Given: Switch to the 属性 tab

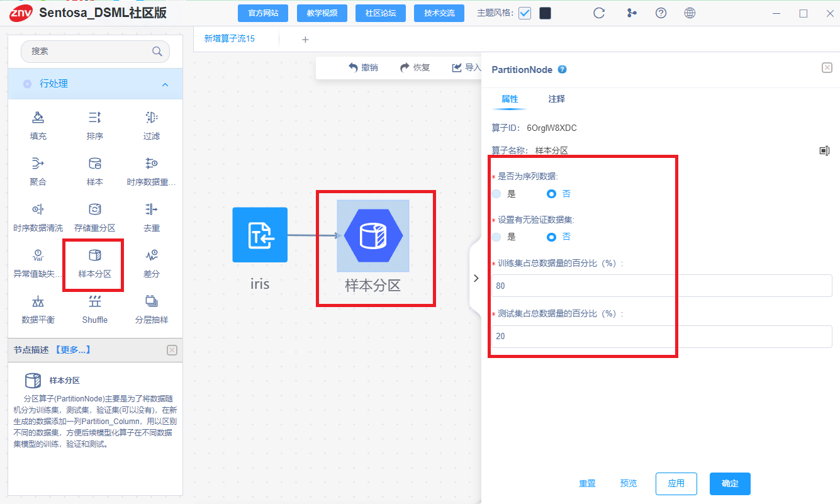Looking at the screenshot, I should pos(510,99).
